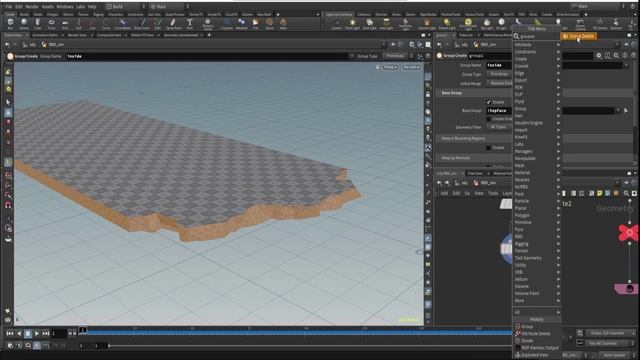Select the Spiral shelf tool
This screenshot has width=640, height=360.
coord(269,24)
